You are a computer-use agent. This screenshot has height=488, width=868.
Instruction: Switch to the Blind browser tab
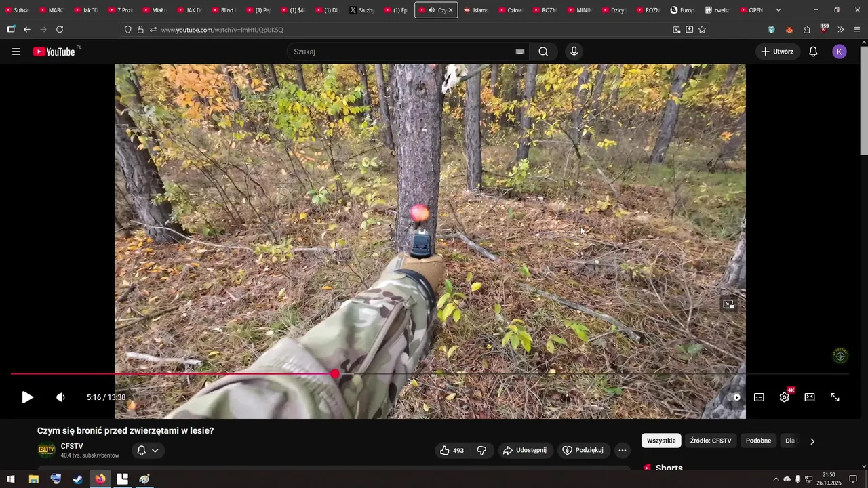tap(223, 10)
